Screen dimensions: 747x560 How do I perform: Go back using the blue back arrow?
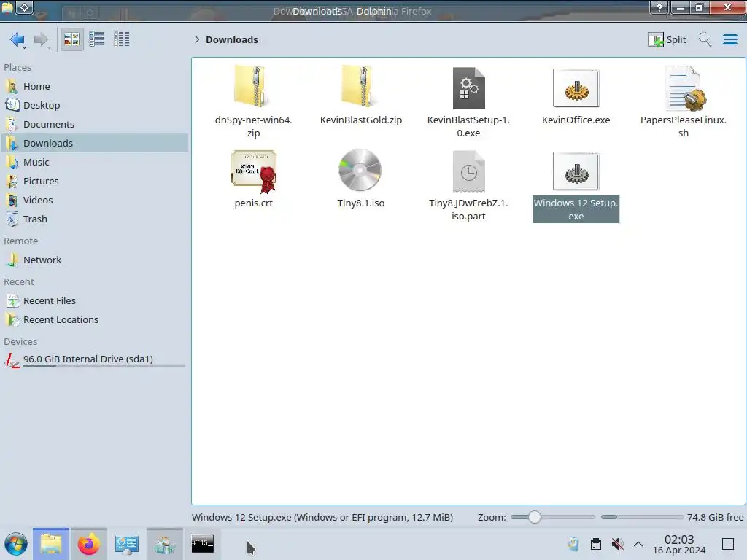(18, 39)
